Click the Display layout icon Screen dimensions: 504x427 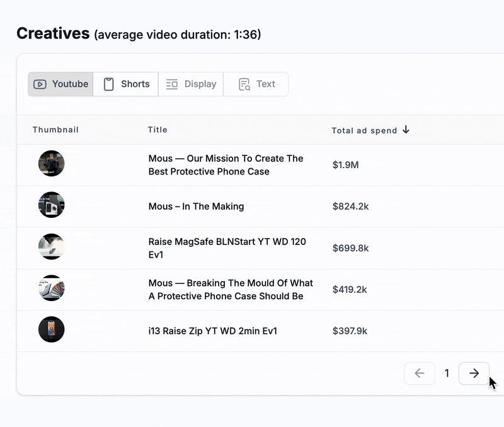pos(172,84)
